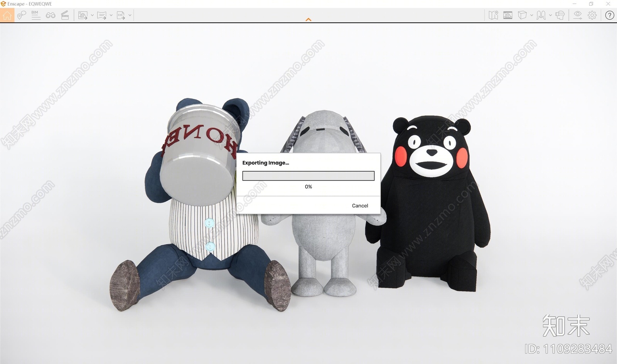The width and height of the screenshot is (617, 364).
Task: Click the screenshot export icon
Action: pyautogui.click(x=83, y=15)
